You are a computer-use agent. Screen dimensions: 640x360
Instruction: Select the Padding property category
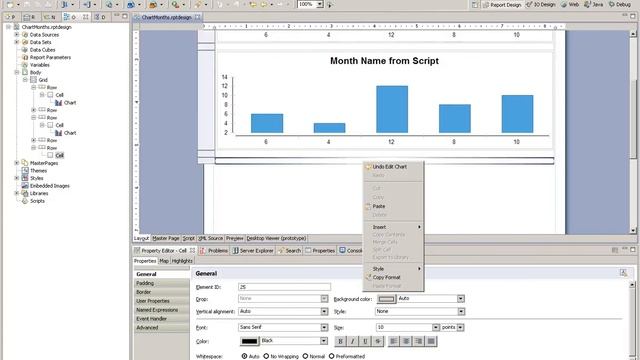[162, 283]
